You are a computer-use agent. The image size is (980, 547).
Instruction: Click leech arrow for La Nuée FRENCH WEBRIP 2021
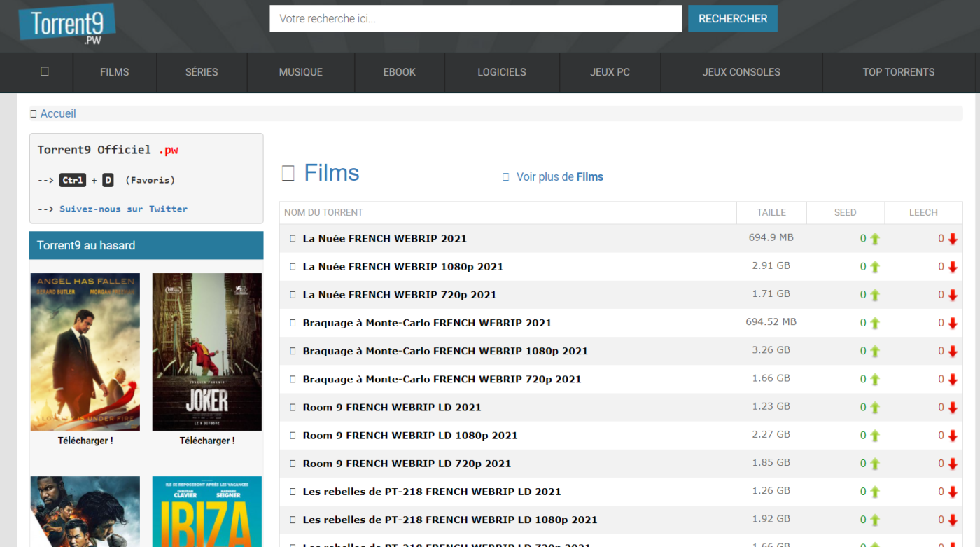click(x=953, y=239)
